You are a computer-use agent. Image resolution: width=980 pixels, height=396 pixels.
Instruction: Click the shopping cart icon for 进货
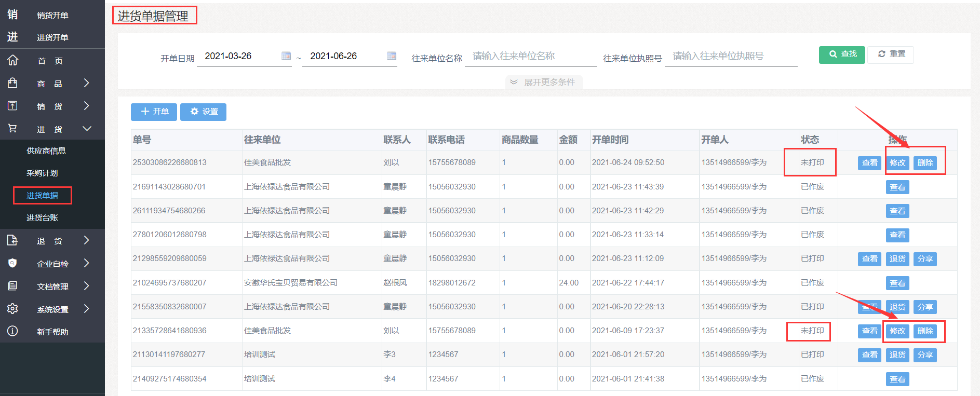click(x=12, y=128)
